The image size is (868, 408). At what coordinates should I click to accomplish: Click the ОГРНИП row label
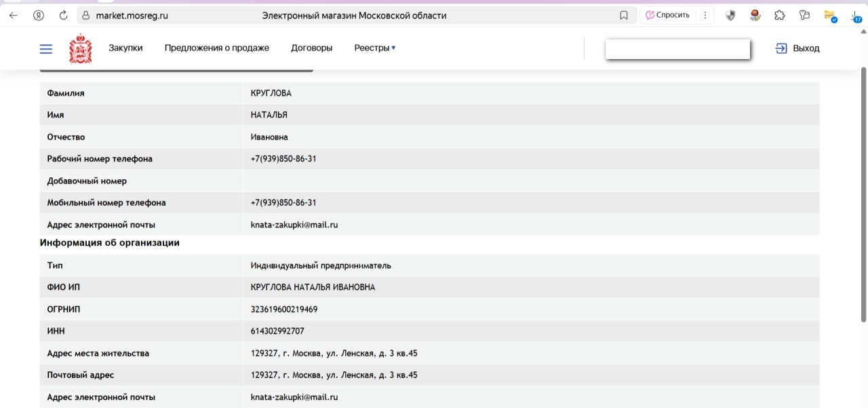pyautogui.click(x=64, y=309)
